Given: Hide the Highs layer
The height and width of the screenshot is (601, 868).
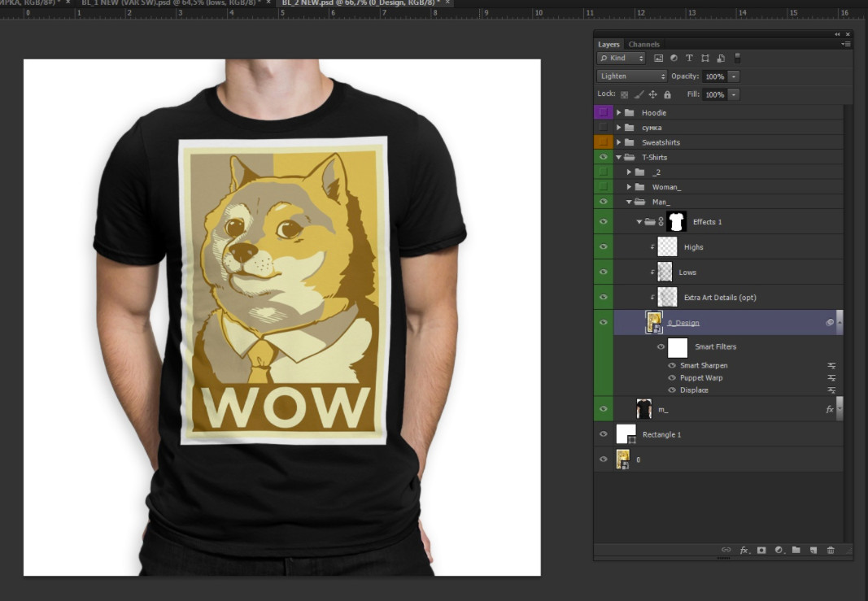Looking at the screenshot, I should [604, 246].
